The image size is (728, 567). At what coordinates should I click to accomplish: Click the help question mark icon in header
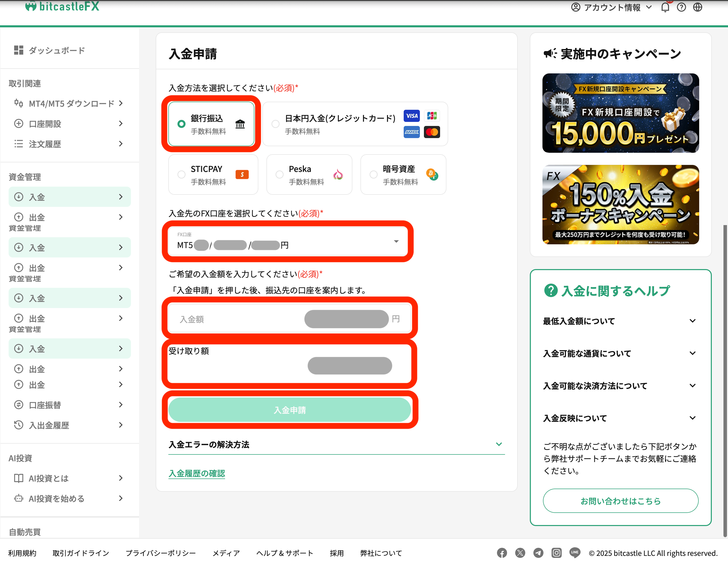tap(681, 7)
